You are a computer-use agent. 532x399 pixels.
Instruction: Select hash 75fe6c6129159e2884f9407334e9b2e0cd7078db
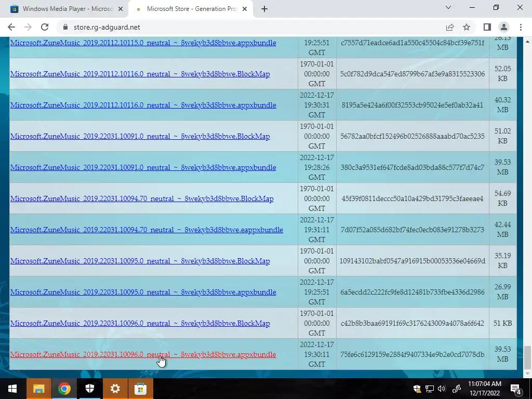413,354
